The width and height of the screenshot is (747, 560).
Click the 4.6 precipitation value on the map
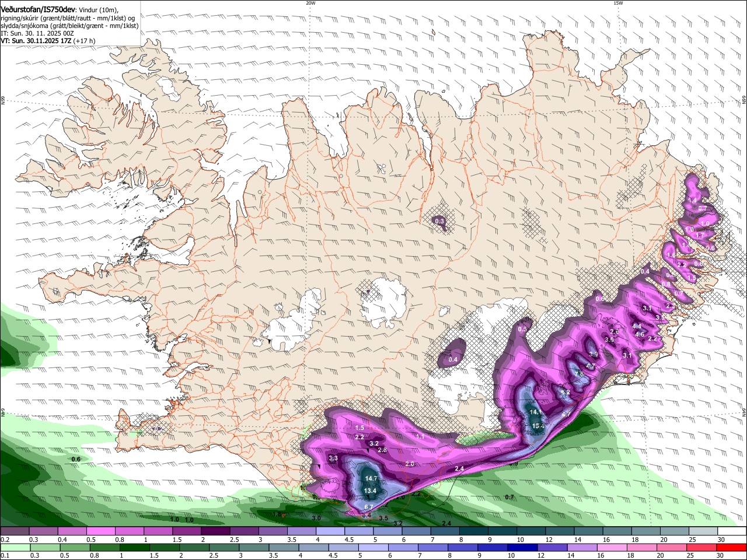[640, 335]
